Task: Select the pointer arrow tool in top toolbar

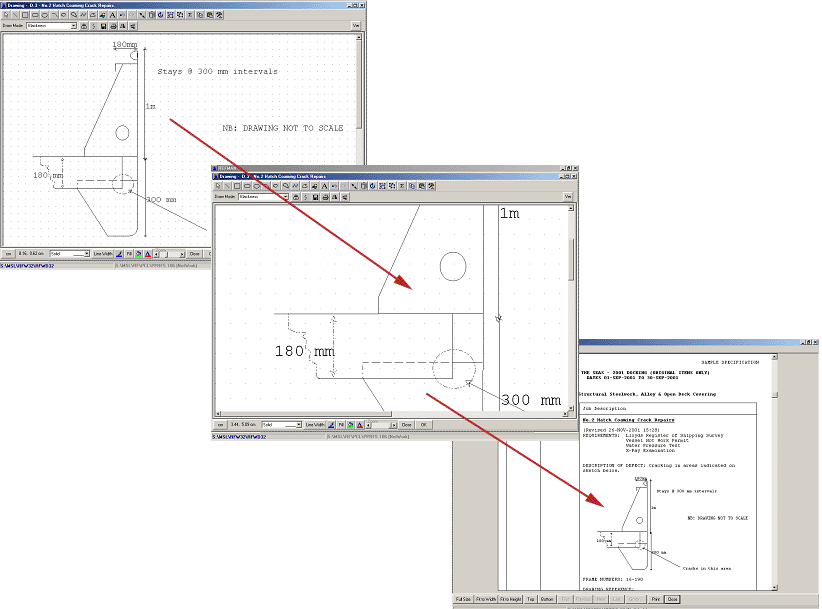Action: (x=6, y=16)
